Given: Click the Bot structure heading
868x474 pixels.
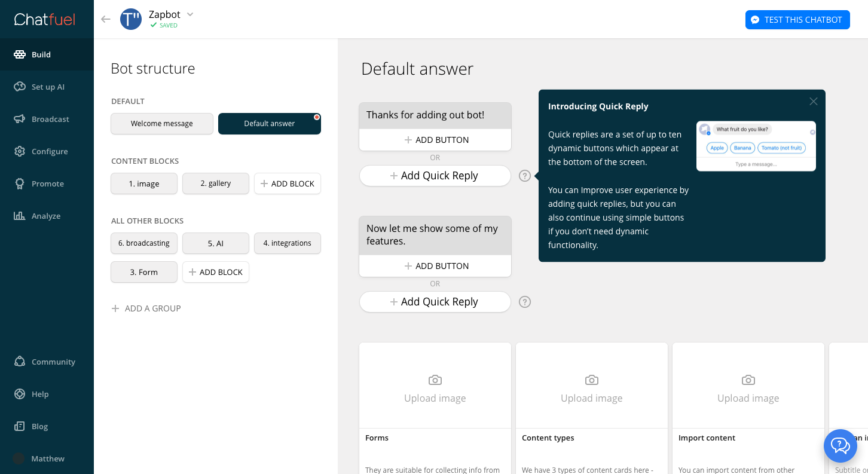Looking at the screenshot, I should (153, 69).
